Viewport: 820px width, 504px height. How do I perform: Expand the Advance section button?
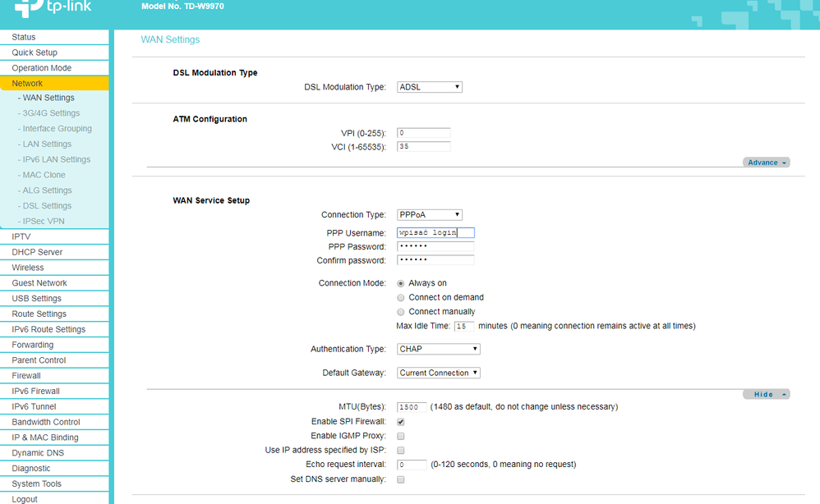coord(766,163)
